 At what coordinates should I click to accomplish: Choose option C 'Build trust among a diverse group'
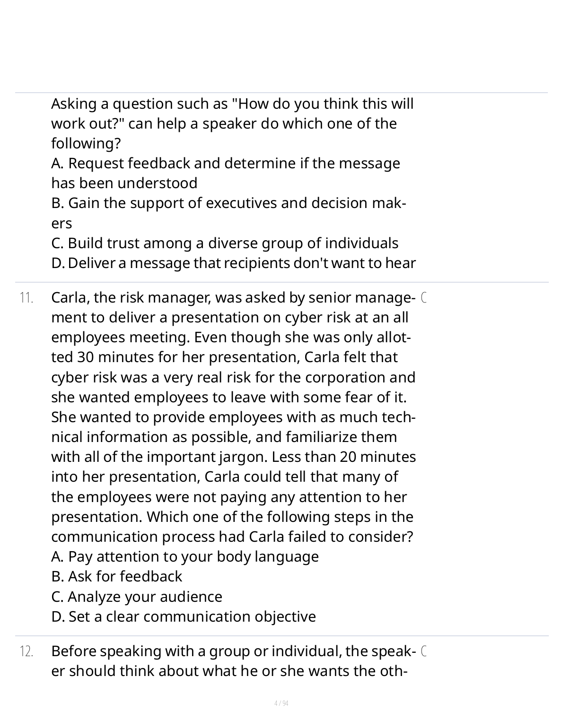point(224,243)
